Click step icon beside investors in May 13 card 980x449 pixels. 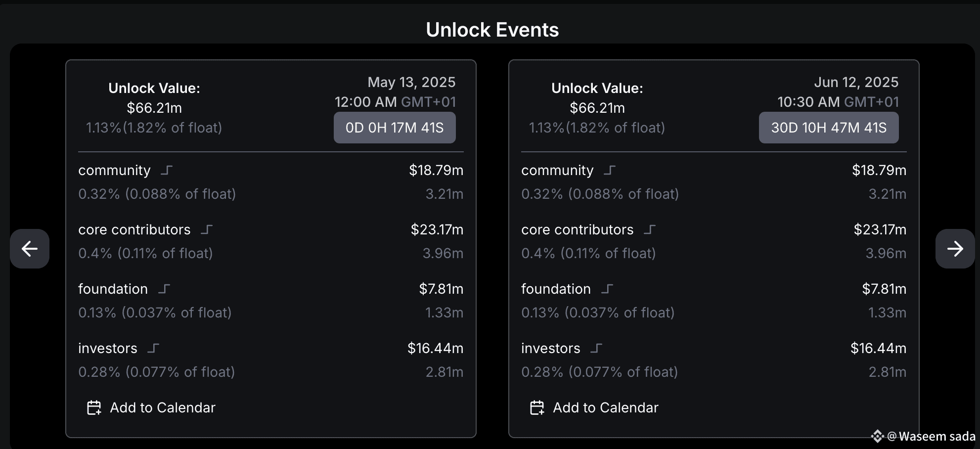pos(153,349)
